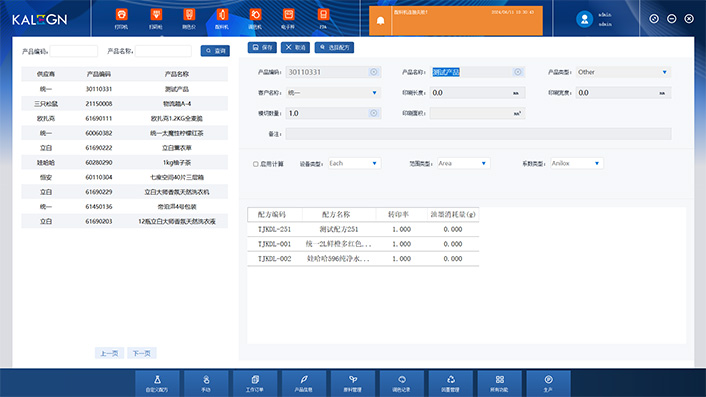This screenshot has height=397, width=706.
Task: Open the 电子秤 electronic scale icon
Action: click(289, 19)
